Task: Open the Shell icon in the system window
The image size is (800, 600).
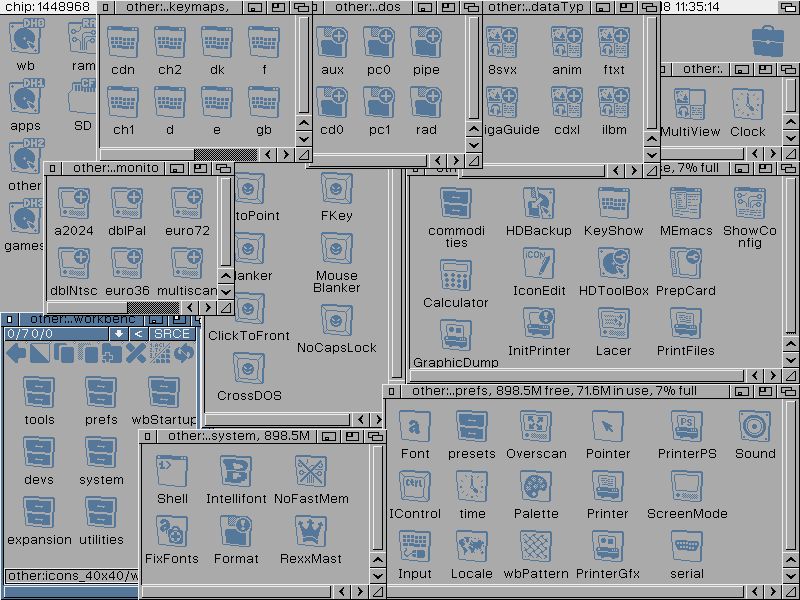Action: [x=172, y=472]
